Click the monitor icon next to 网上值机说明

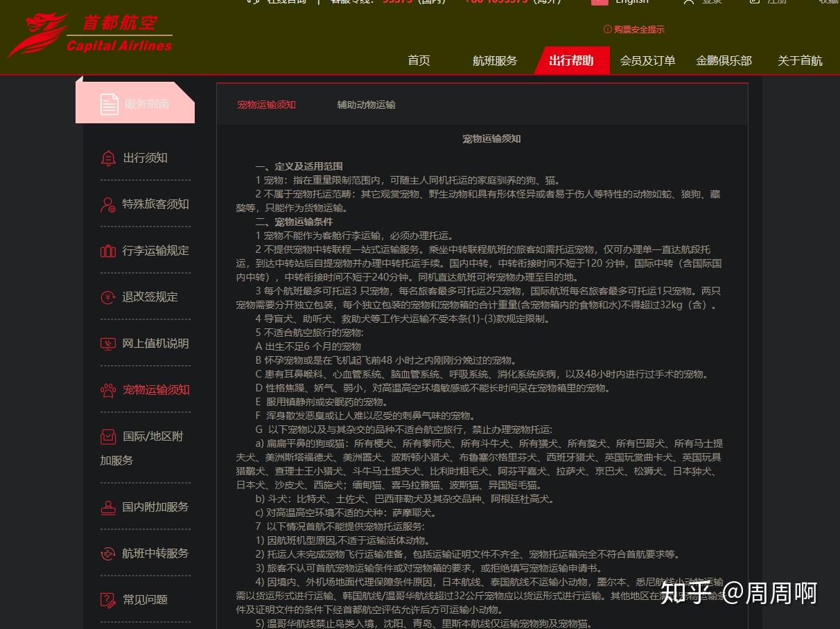click(108, 344)
